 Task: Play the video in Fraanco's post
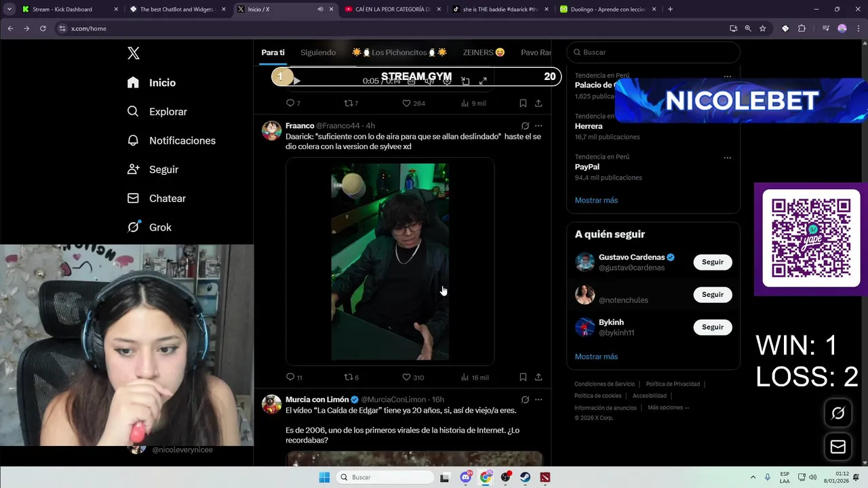390,262
